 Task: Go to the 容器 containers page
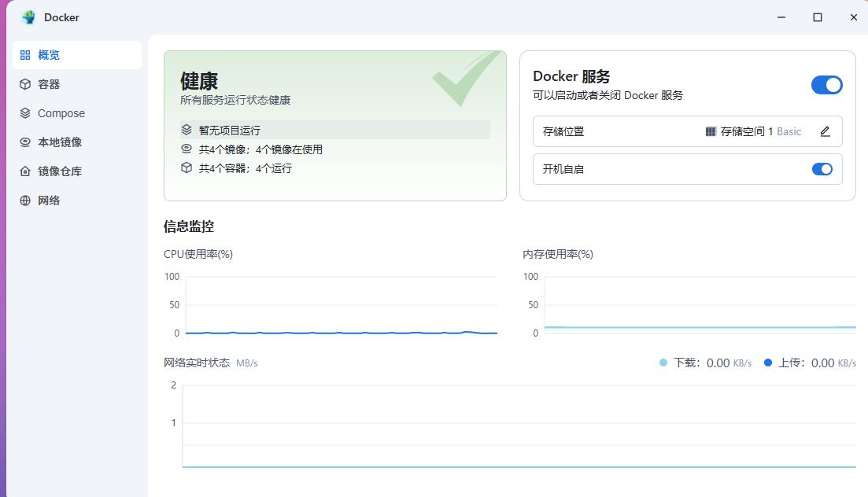(77, 84)
